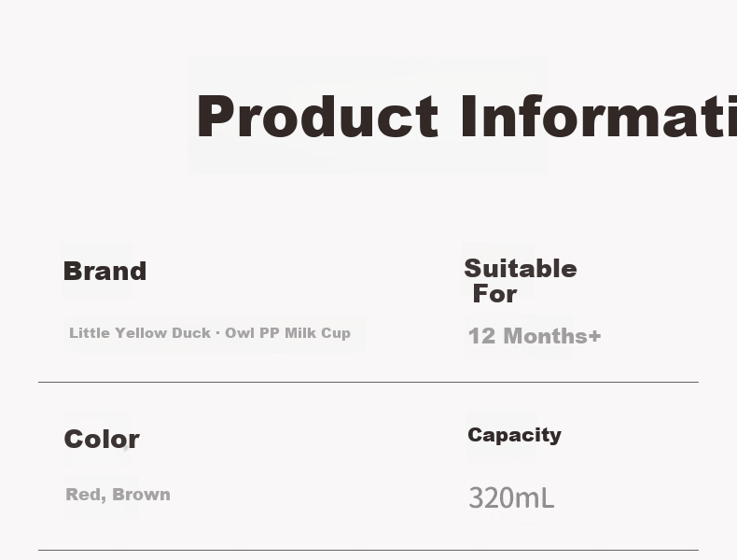Select the 12 Months+ value

[535, 336]
